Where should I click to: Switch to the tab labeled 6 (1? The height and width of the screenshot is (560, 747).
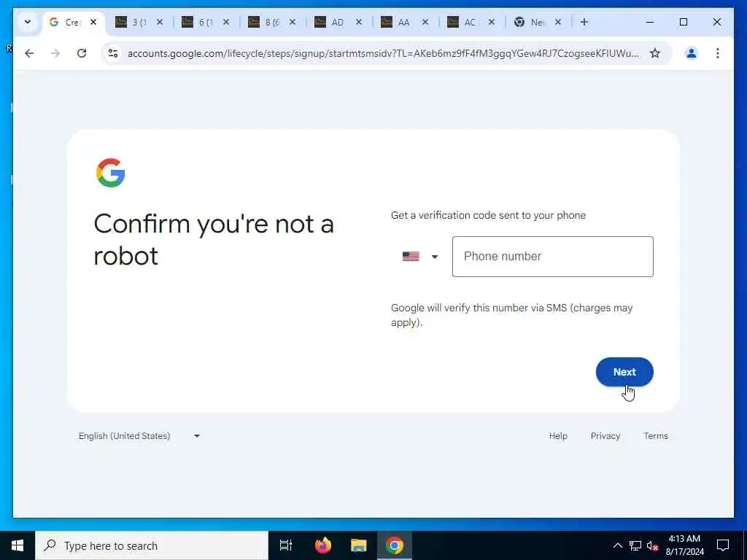[200, 23]
